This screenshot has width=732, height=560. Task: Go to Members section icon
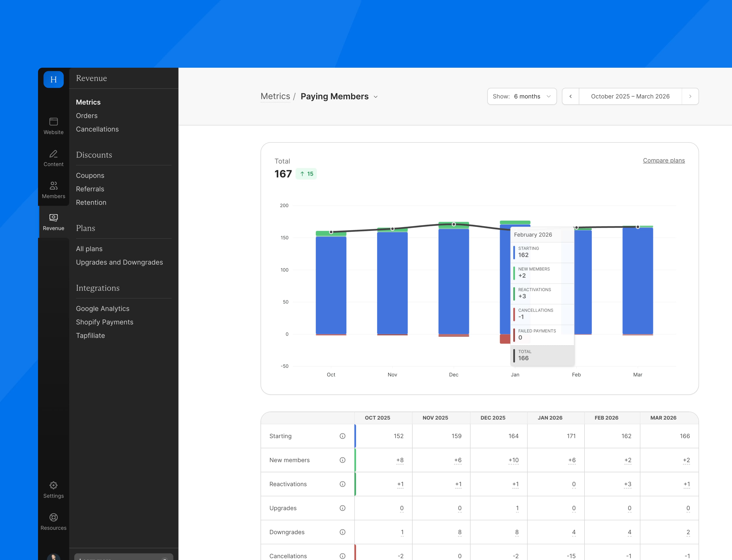[x=53, y=186]
